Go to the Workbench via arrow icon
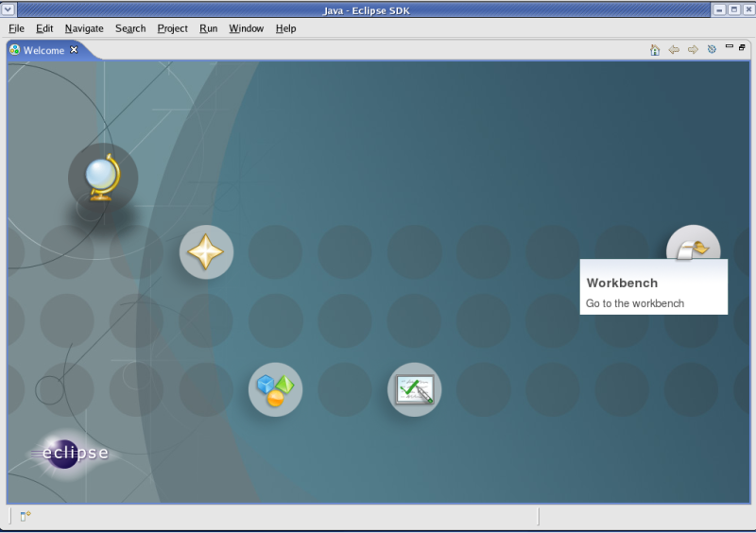The height and width of the screenshot is (533, 756). 694,248
